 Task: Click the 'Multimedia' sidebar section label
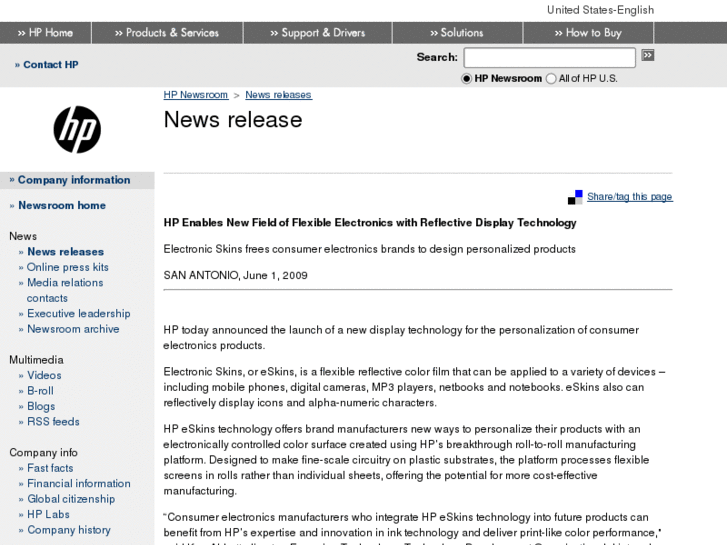pos(36,360)
